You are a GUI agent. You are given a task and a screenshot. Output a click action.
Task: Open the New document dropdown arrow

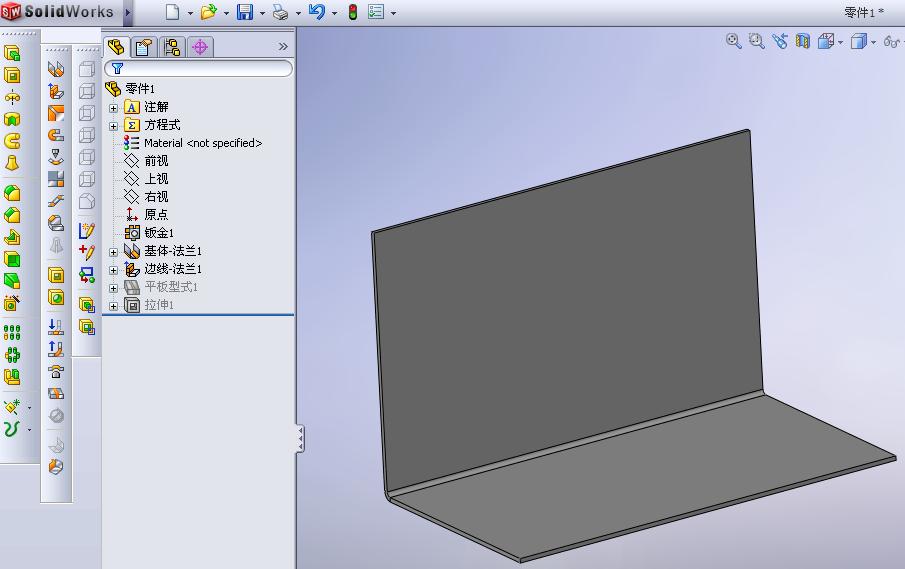190,13
